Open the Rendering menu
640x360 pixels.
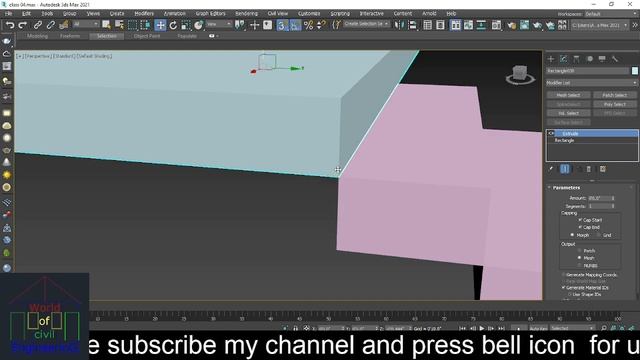[246, 14]
